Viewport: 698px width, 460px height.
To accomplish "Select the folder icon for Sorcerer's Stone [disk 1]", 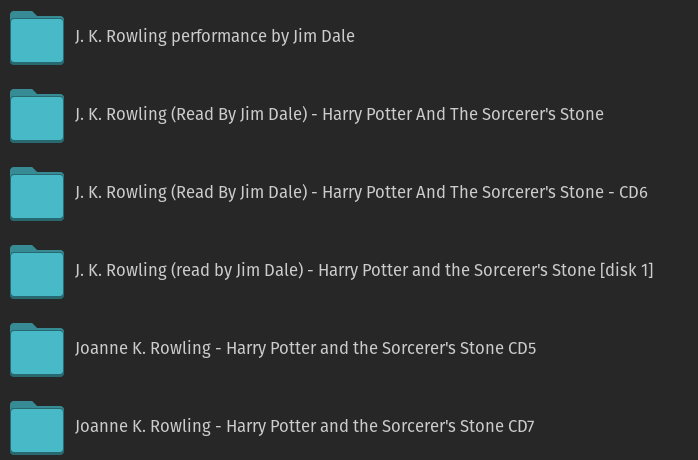I will 37,272.
